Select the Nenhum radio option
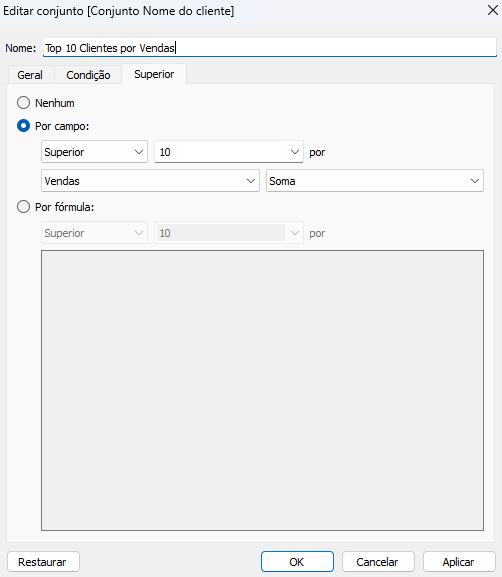The image size is (502, 577). click(x=24, y=103)
